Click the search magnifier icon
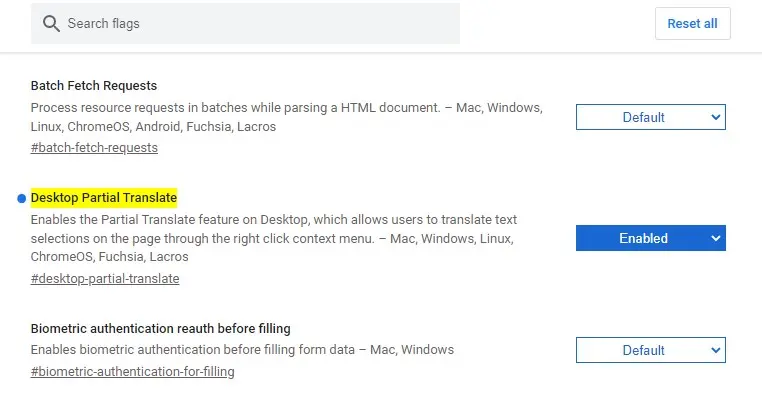 pyautogui.click(x=51, y=23)
